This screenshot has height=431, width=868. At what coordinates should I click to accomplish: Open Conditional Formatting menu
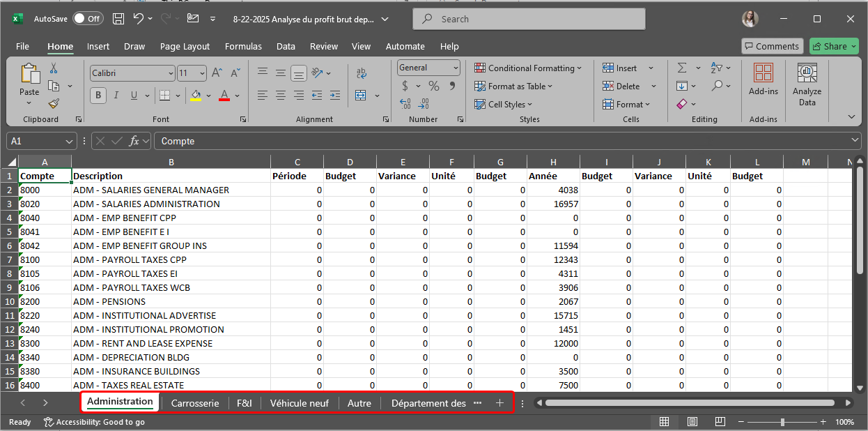click(529, 68)
